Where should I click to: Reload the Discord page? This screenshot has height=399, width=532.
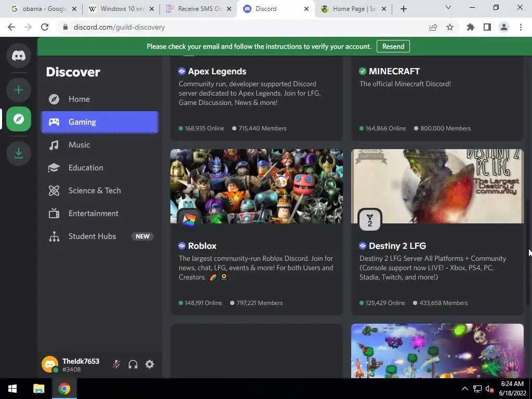pos(45,27)
